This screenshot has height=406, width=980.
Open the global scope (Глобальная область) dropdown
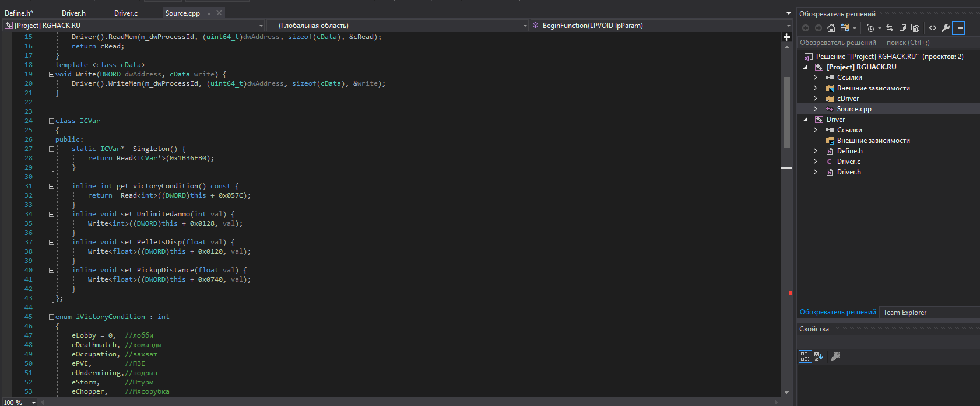click(x=525, y=26)
